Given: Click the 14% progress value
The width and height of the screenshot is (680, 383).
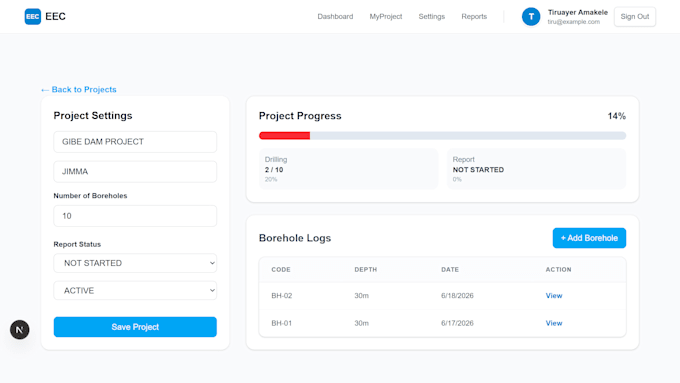Looking at the screenshot, I should coord(616,116).
